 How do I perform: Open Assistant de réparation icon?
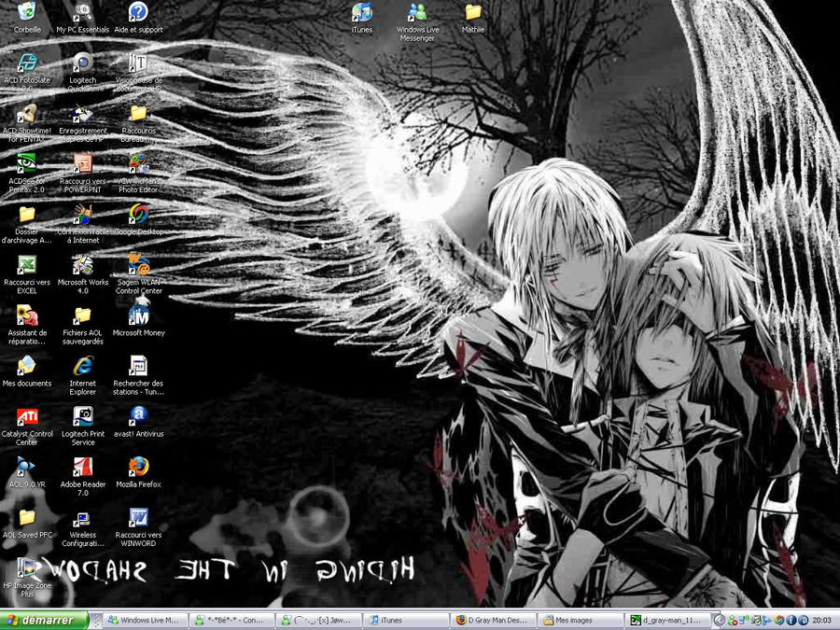click(27, 325)
